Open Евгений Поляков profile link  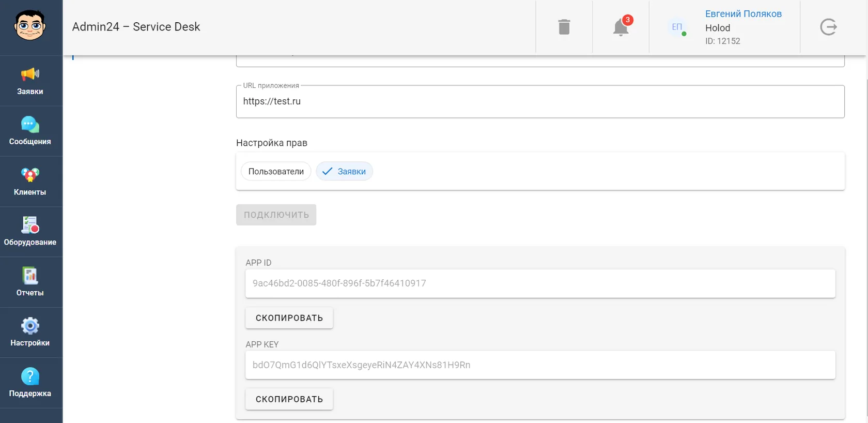743,14
